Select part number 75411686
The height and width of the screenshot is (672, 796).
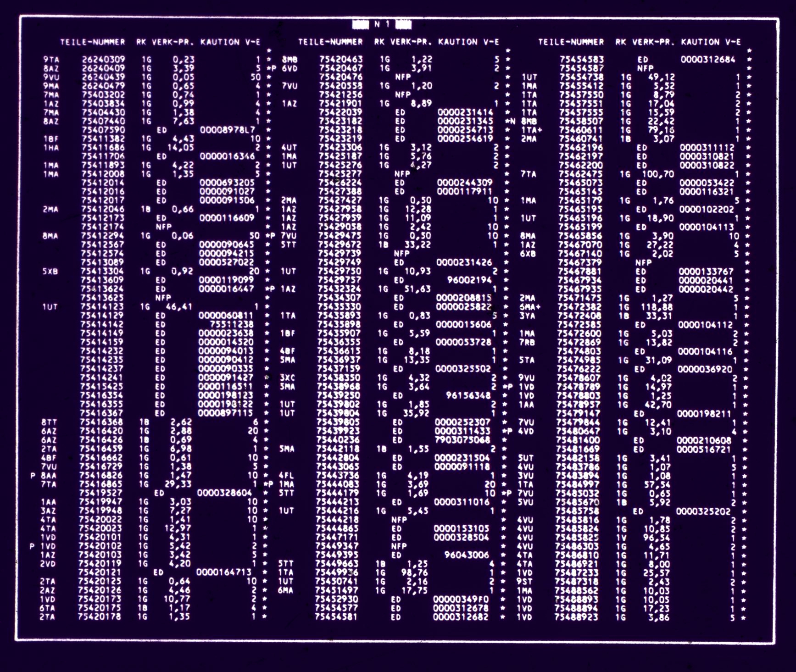point(103,148)
